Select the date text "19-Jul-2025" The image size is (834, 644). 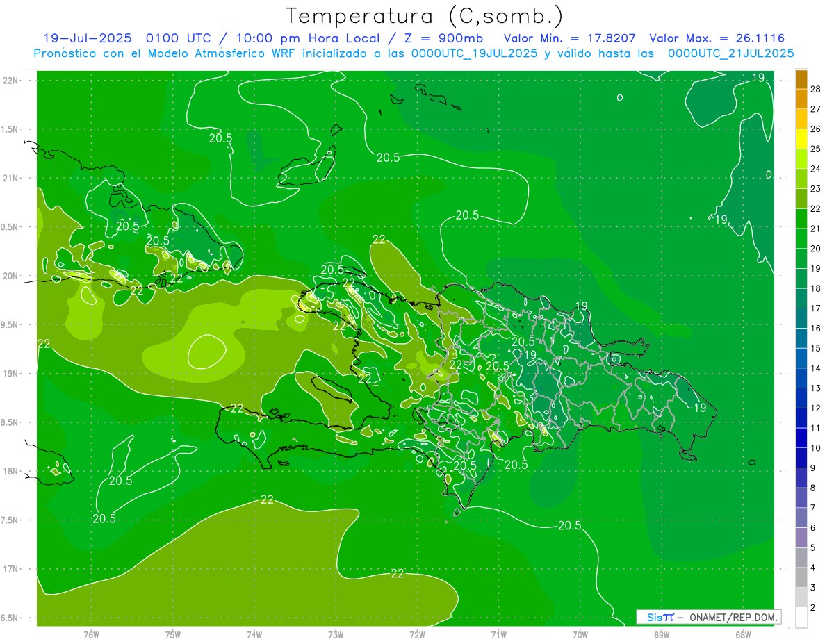click(89, 38)
